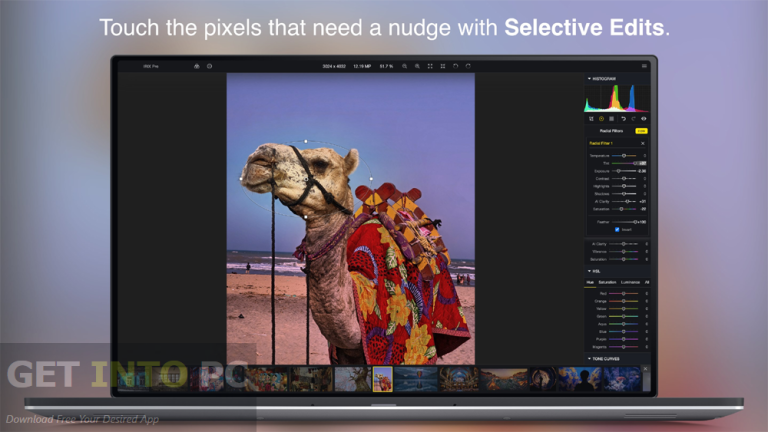This screenshot has height=432, width=768.
Task: Expand the Tone Curves section
Action: tap(589, 358)
